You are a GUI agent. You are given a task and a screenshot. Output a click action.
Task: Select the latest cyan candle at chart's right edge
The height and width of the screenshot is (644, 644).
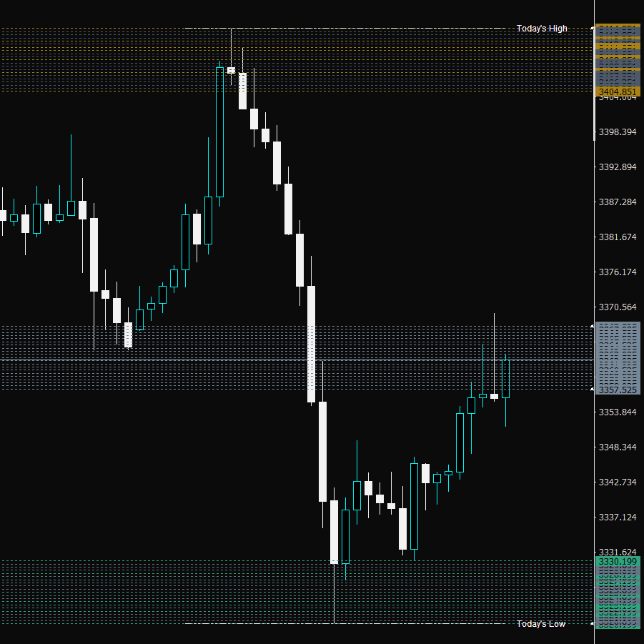click(x=506, y=379)
